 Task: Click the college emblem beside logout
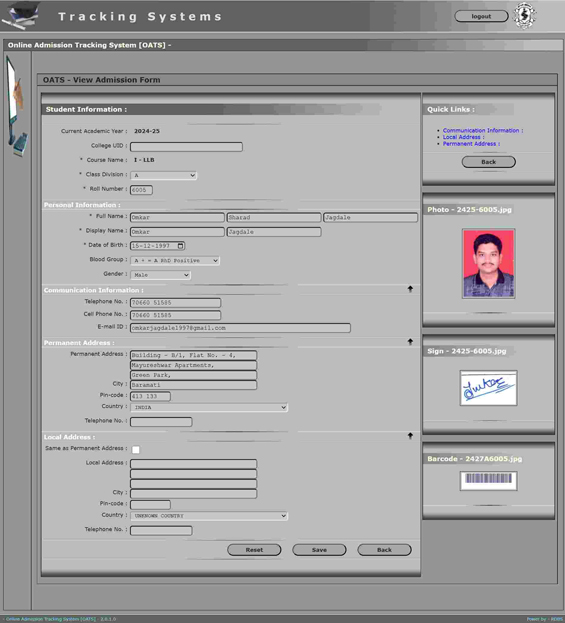pos(524,16)
